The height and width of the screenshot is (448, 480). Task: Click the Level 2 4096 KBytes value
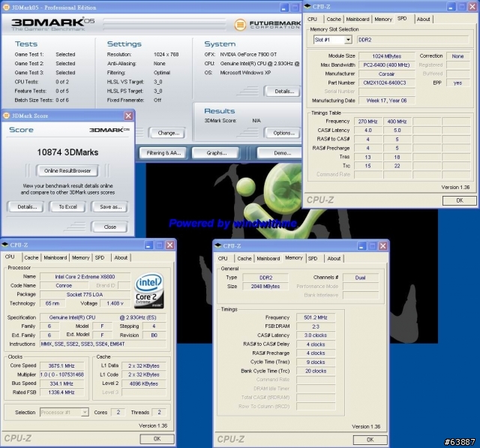(144, 383)
